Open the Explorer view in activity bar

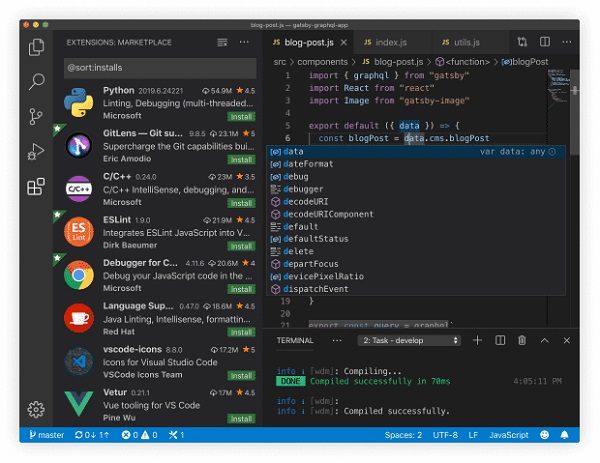pyautogui.click(x=37, y=47)
